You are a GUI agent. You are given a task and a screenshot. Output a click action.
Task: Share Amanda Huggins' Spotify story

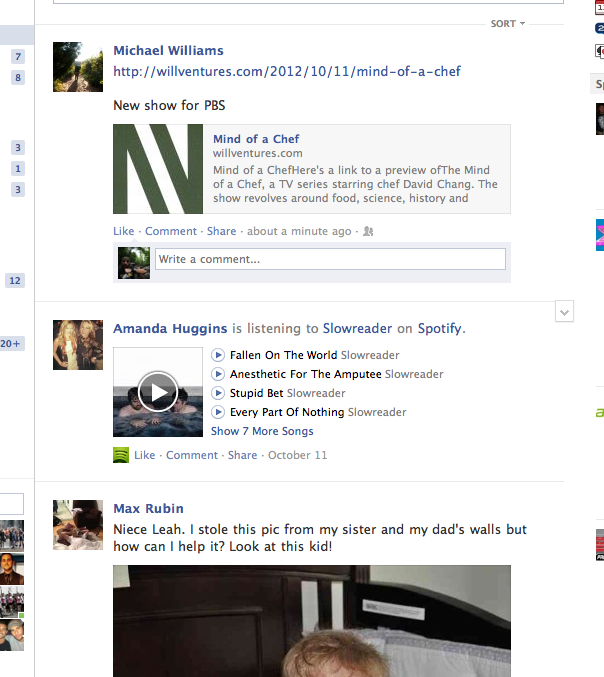[243, 455]
